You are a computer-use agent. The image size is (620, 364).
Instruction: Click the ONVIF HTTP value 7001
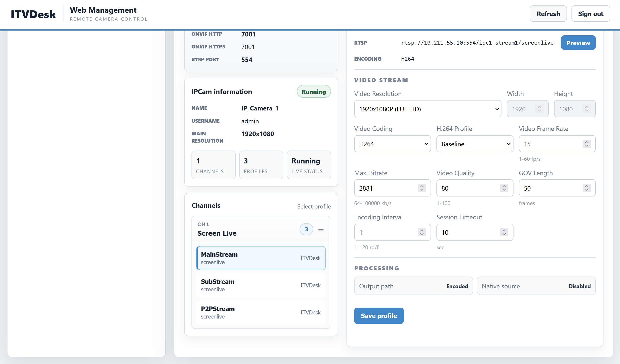click(248, 34)
